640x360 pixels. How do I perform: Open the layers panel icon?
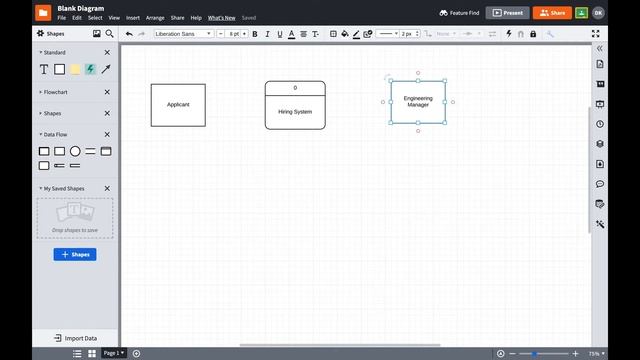pos(600,144)
